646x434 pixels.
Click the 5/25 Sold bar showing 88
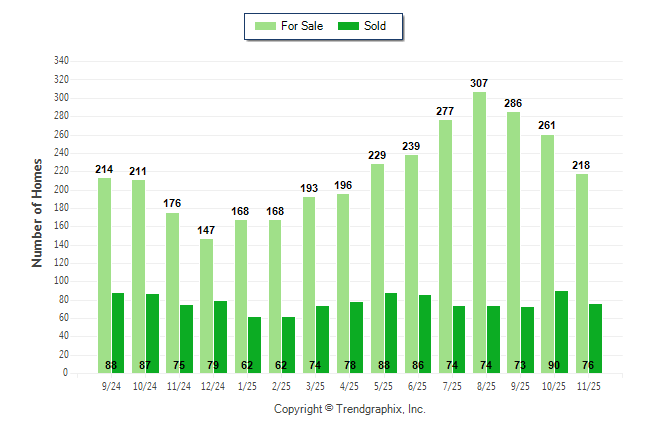click(x=391, y=332)
